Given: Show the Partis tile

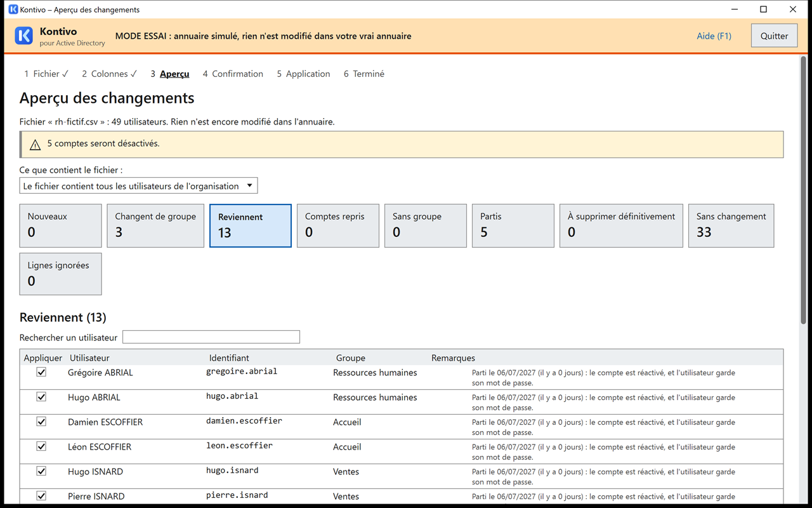Looking at the screenshot, I should (x=513, y=225).
